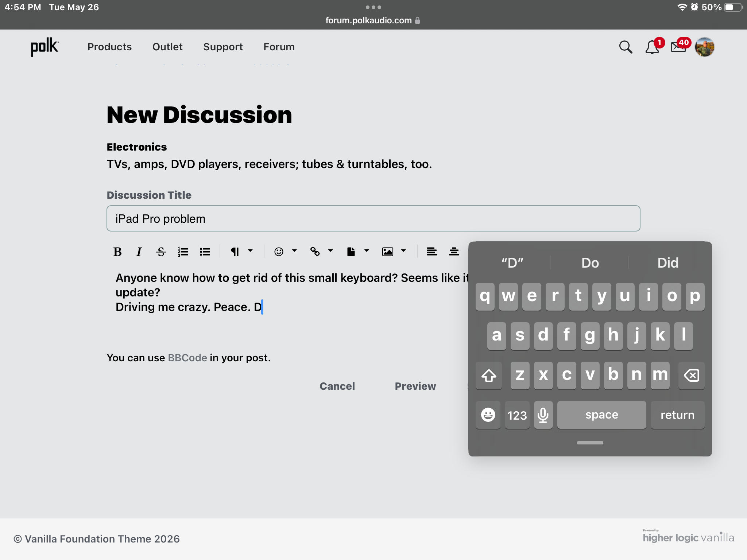
Task: Apply strikethrough formatting
Action: coord(161,252)
